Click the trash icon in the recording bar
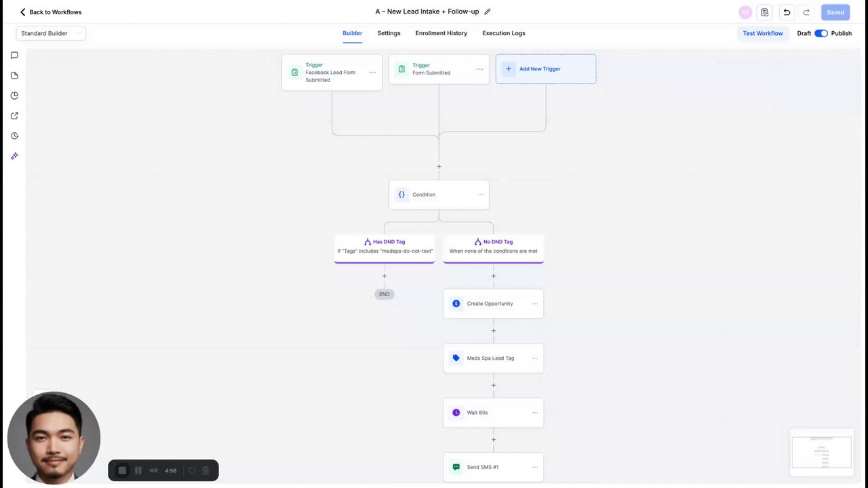 (x=205, y=470)
